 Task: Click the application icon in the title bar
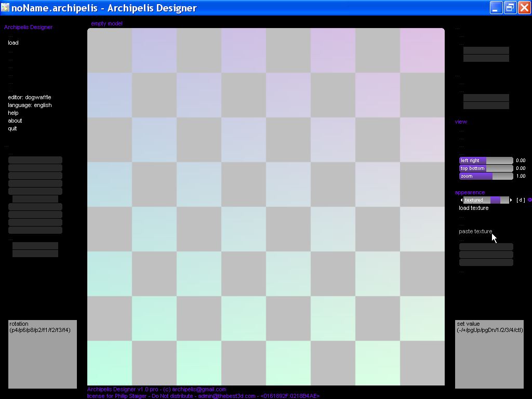coord(5,8)
